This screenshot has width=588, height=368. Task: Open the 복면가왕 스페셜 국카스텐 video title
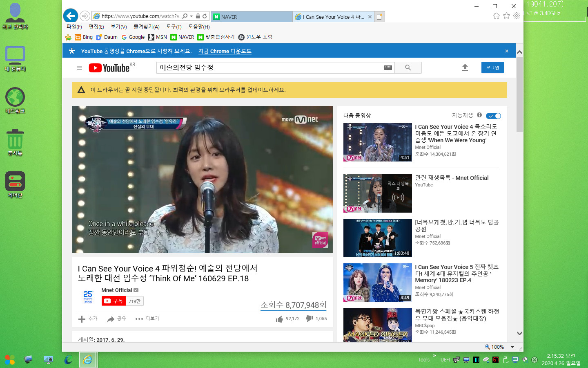click(x=457, y=315)
